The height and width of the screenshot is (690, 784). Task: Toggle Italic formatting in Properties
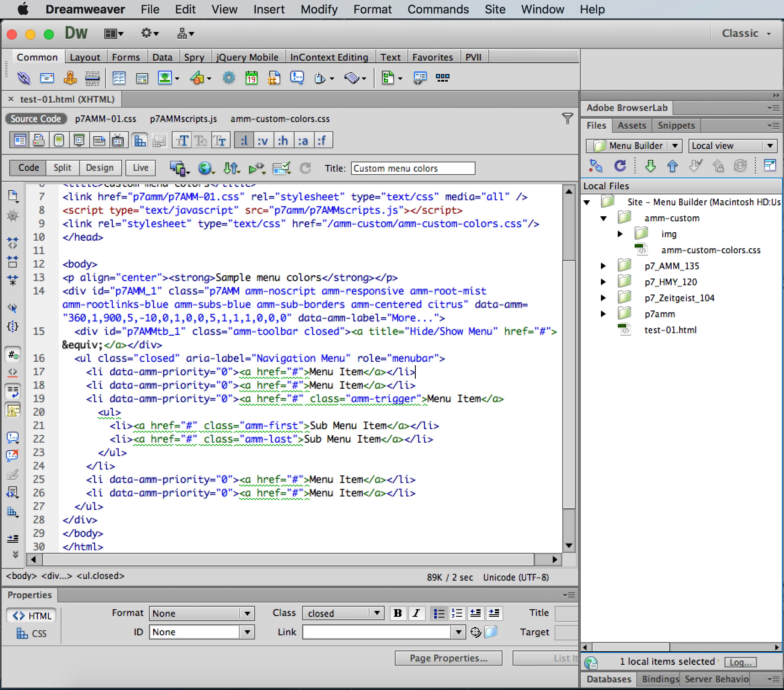tap(416, 613)
